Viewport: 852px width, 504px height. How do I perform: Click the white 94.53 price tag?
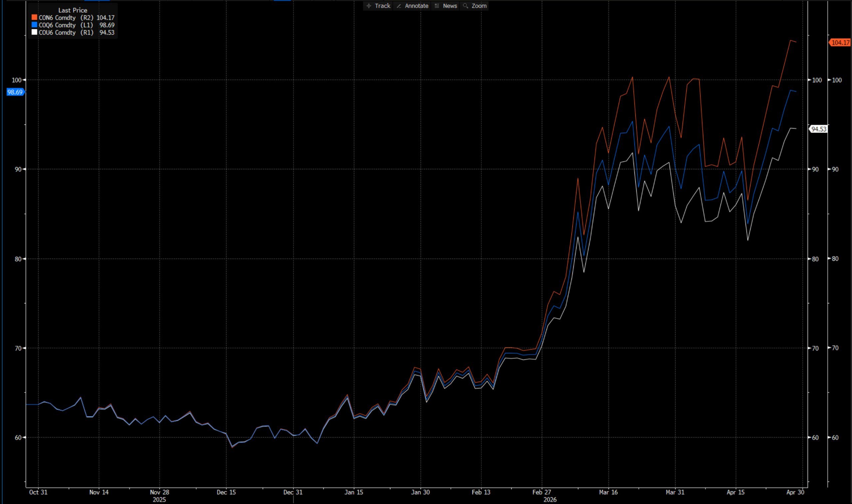818,129
